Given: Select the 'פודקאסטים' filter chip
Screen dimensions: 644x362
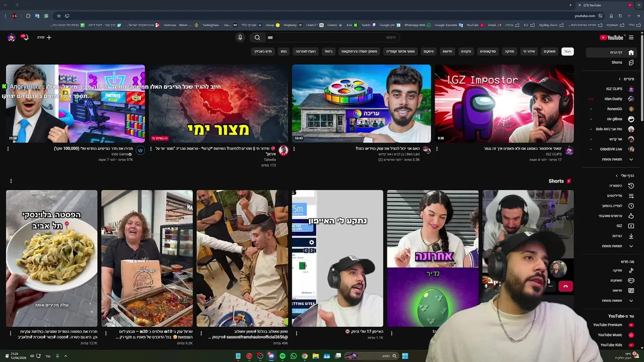Looking at the screenshot, I should click(488, 51).
